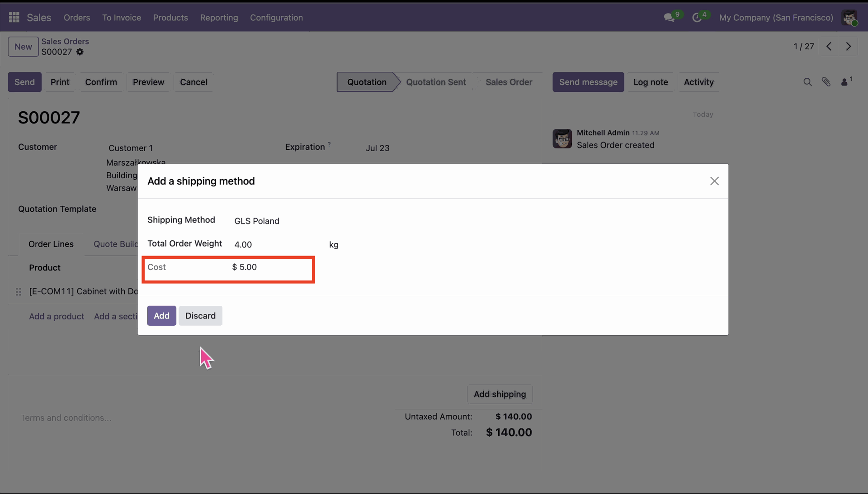
Task: Open the Products menu
Action: point(170,18)
